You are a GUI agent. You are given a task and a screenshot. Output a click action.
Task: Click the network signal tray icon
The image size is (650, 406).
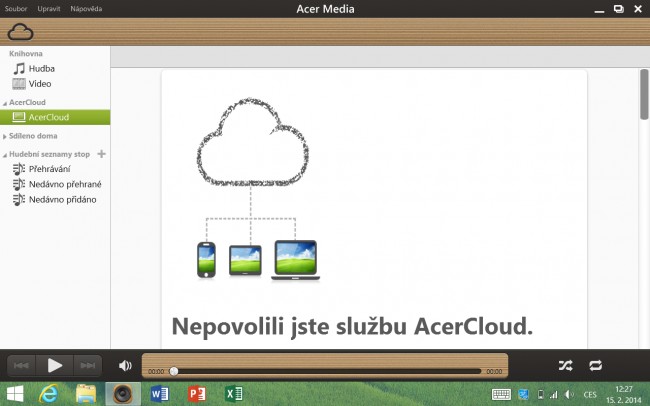coord(554,394)
